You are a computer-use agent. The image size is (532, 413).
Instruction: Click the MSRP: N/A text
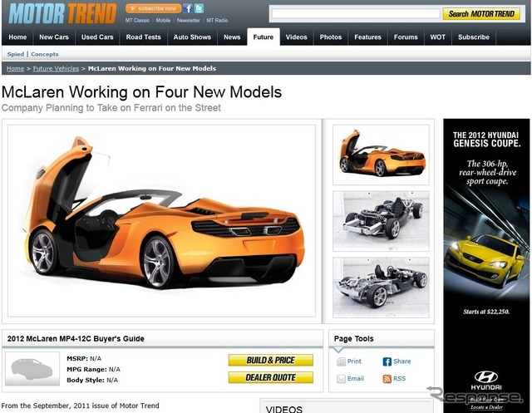point(84,358)
